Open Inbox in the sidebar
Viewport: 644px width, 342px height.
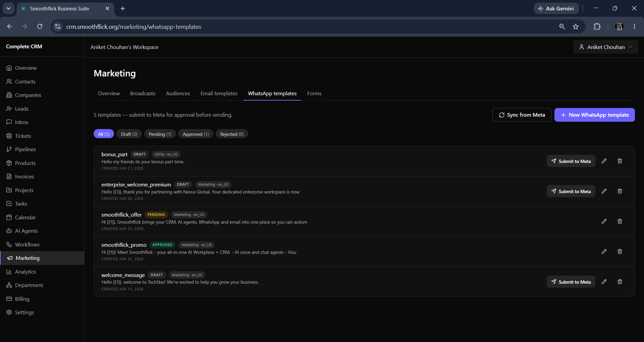click(x=42, y=122)
